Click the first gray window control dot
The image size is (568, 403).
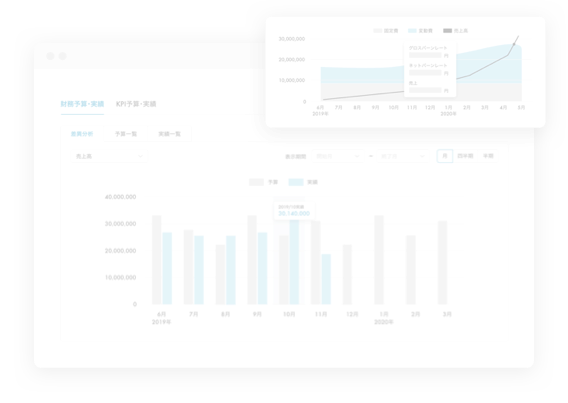(50, 56)
